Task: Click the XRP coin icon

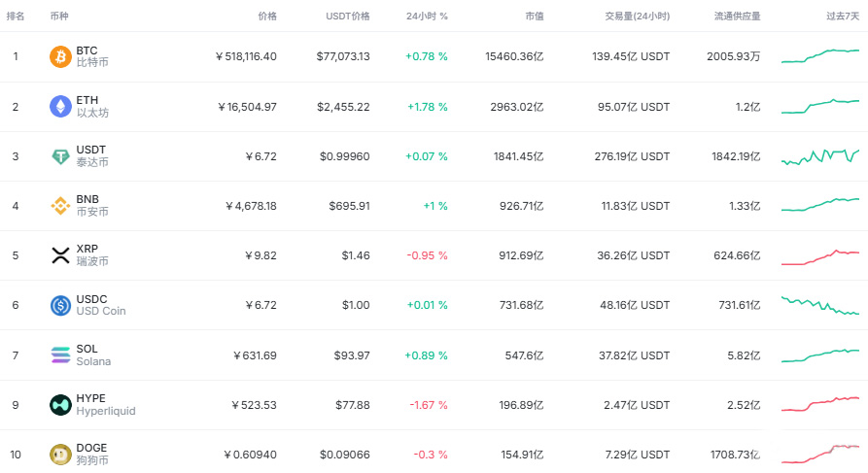Action: 60,255
